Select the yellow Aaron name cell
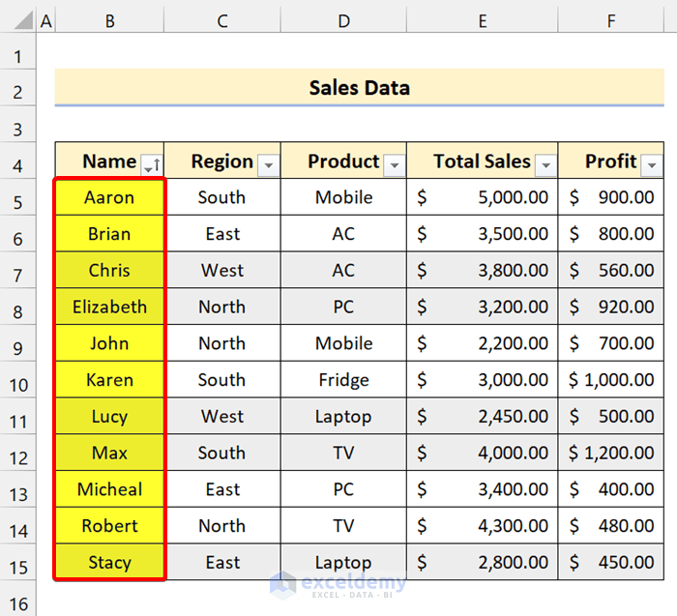 pyautogui.click(x=109, y=197)
